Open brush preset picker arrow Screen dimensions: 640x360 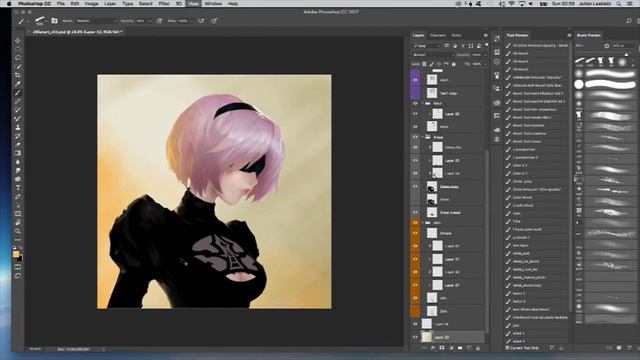coord(46,21)
